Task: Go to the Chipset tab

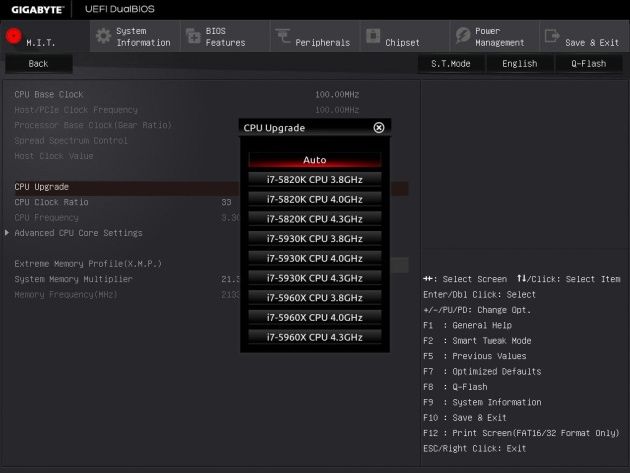Action: coord(405,36)
